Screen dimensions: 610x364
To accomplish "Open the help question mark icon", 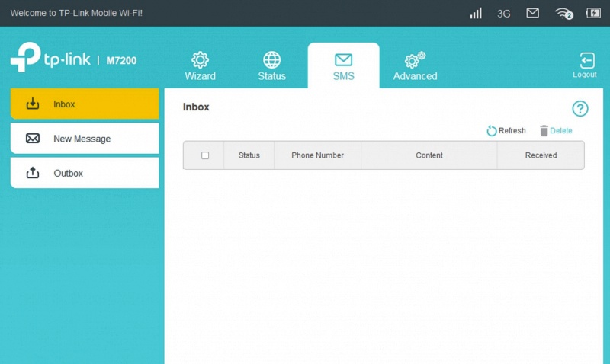I will tap(580, 108).
